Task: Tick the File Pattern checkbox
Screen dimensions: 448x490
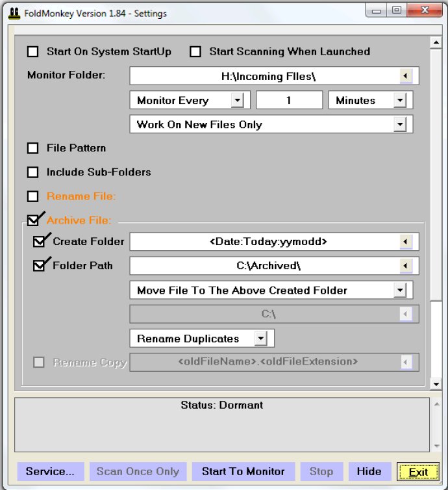Action: point(32,148)
